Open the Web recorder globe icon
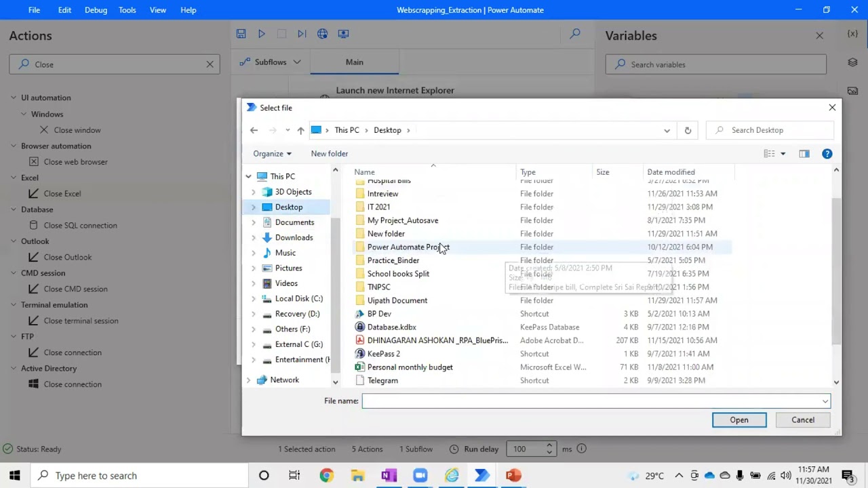This screenshot has height=488, width=868. click(323, 33)
